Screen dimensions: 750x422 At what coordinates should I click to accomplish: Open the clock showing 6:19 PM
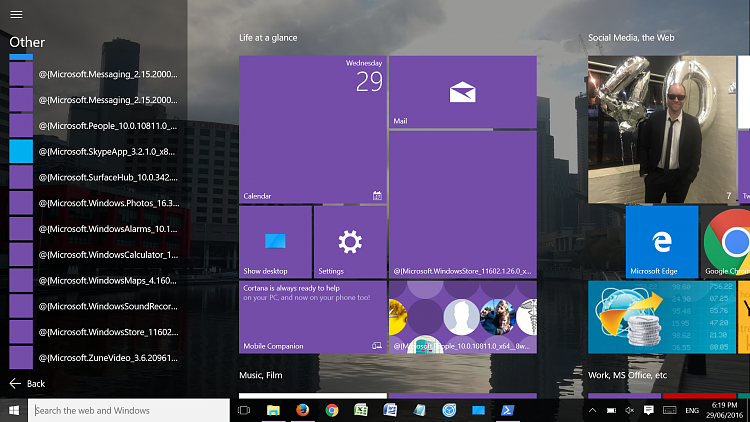(x=724, y=410)
